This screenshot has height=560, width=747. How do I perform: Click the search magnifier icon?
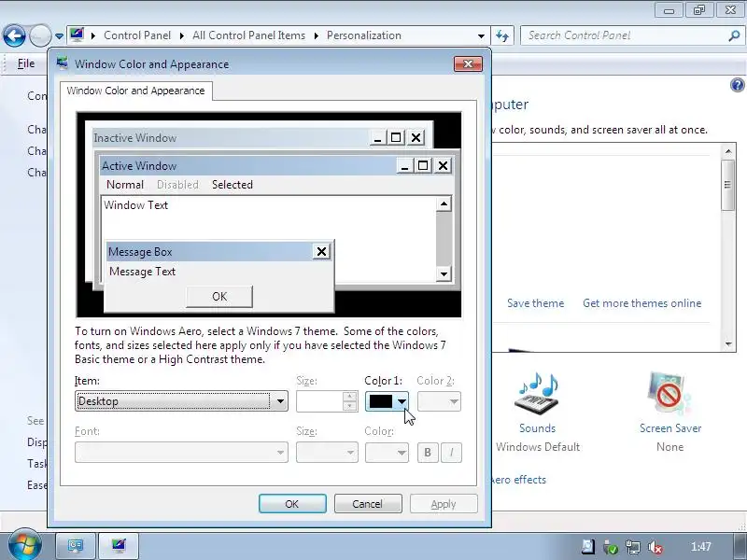[734, 35]
